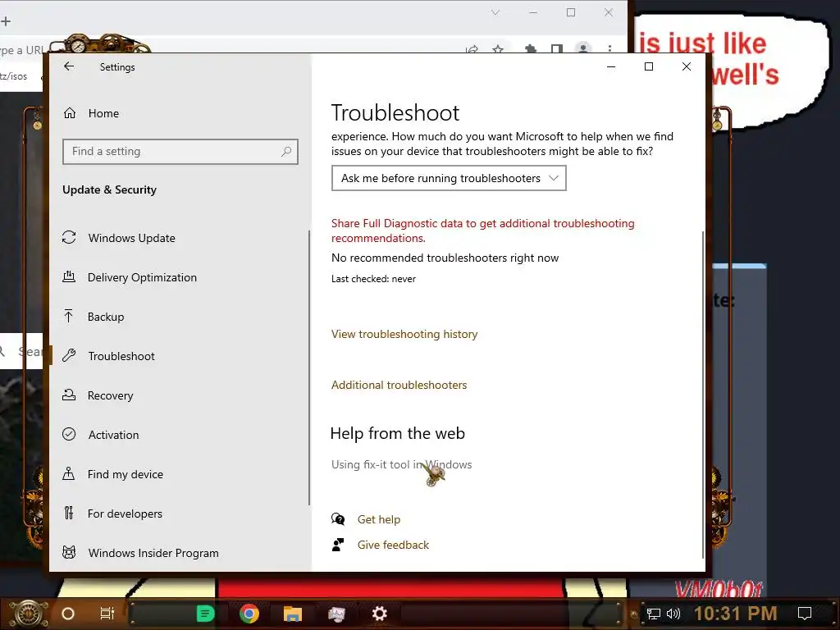The height and width of the screenshot is (630, 840).
Task: Click the Recovery icon
Action: [69, 395]
